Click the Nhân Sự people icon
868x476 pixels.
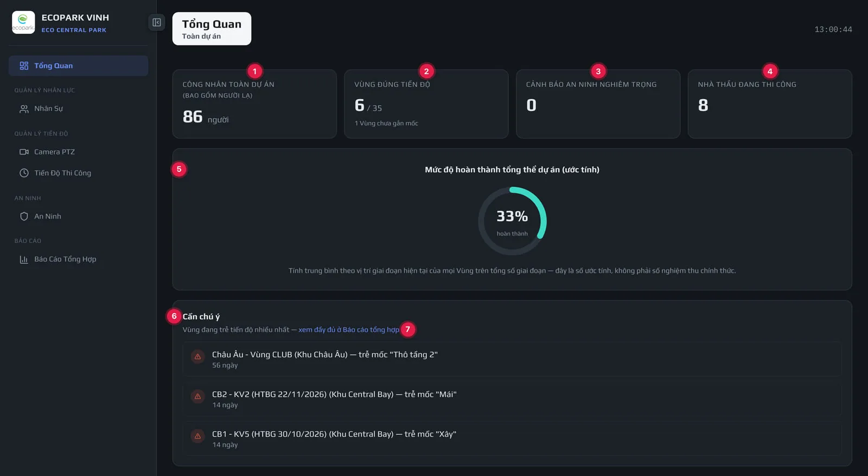[24, 109]
